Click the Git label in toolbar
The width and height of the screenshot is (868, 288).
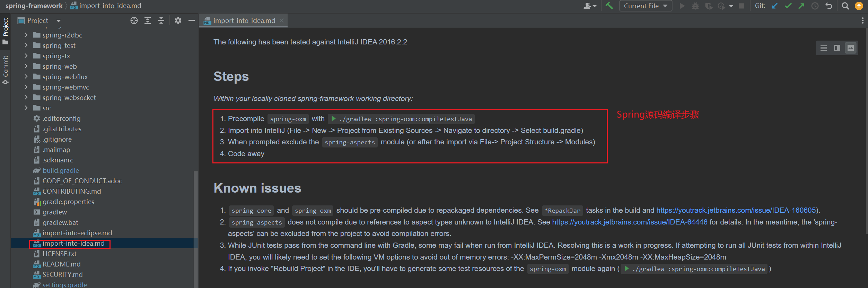[760, 6]
